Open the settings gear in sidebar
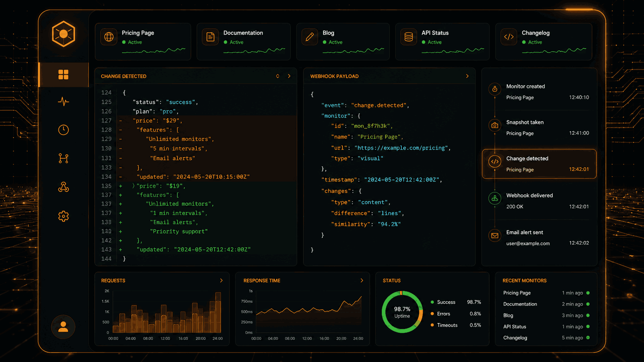 pyautogui.click(x=64, y=216)
